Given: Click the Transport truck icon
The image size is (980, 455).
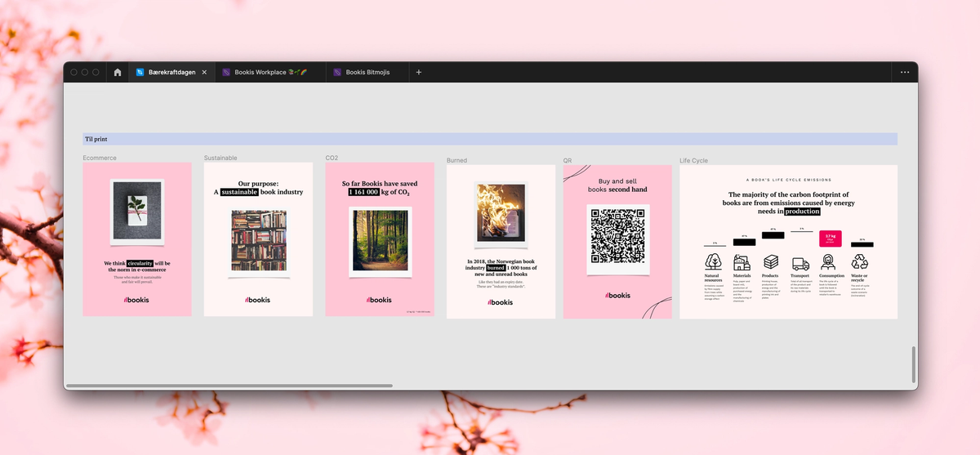Looking at the screenshot, I should pyautogui.click(x=800, y=264).
